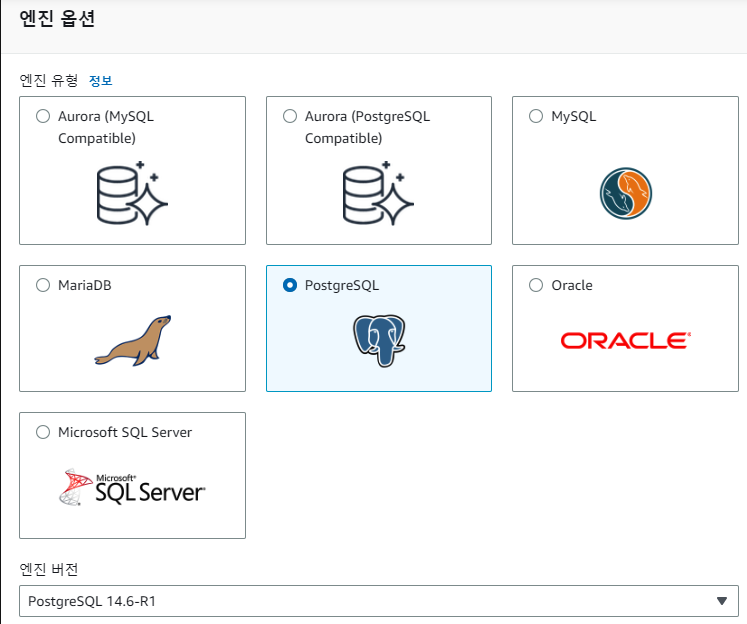The width and height of the screenshot is (747, 624).
Task: Click the 'MariaDB' card label
Action: point(85,285)
